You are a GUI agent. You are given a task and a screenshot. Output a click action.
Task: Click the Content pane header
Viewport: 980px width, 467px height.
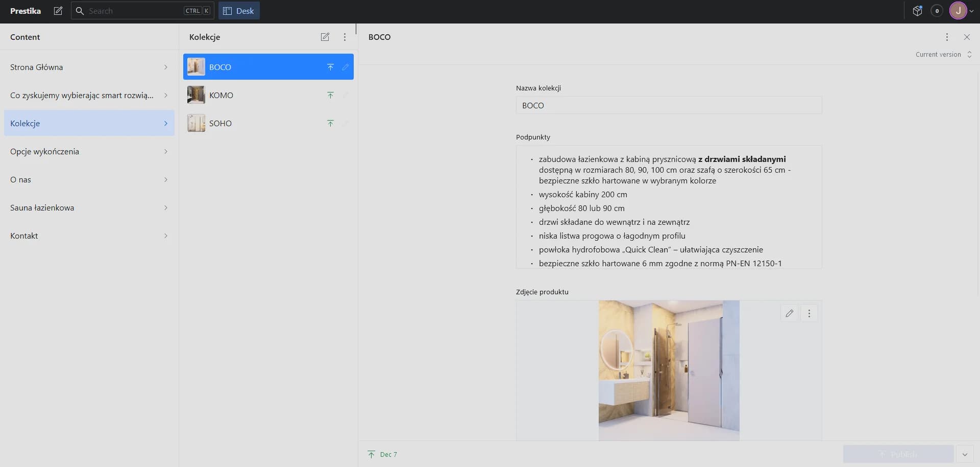(25, 37)
